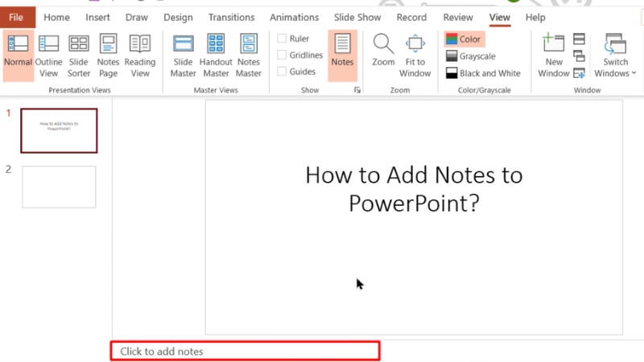This screenshot has width=644, height=362.
Task: Open a New Window
Action: pyautogui.click(x=553, y=56)
